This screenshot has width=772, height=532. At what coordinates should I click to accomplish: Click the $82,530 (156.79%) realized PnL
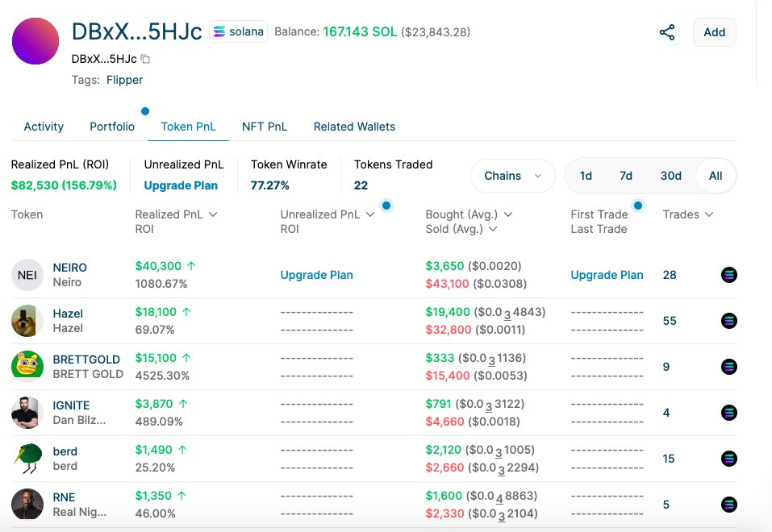tap(64, 185)
